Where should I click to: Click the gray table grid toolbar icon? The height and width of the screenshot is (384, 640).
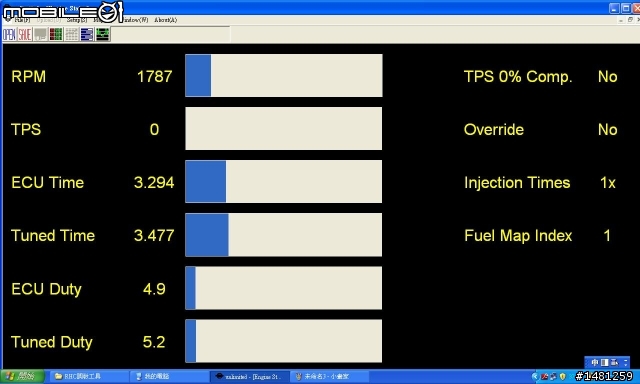point(71,35)
